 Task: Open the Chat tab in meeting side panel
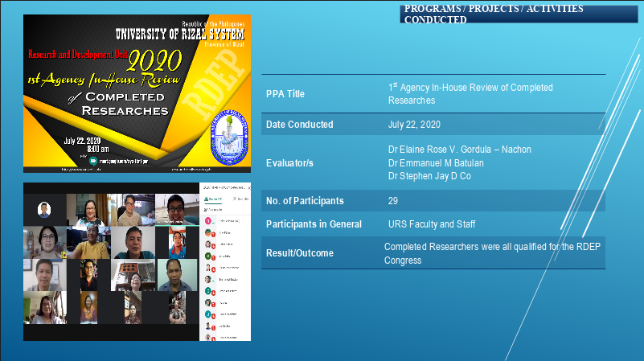click(x=240, y=199)
